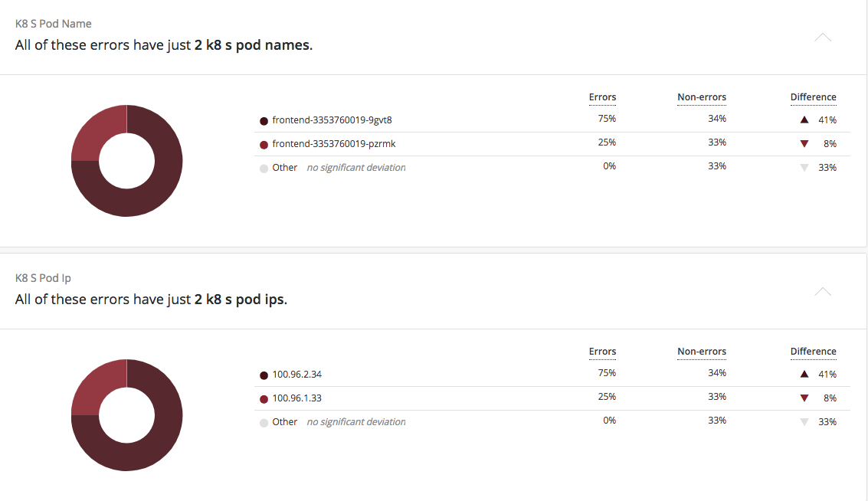Select pod frontend-3353760019-pzrmk
Viewport: 868px width, 501px height.
click(334, 143)
